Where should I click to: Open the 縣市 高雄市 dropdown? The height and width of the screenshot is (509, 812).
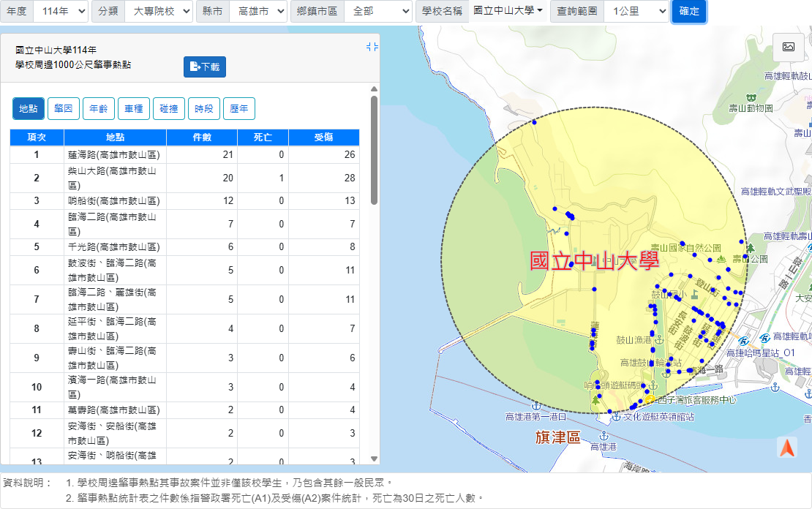(x=257, y=12)
